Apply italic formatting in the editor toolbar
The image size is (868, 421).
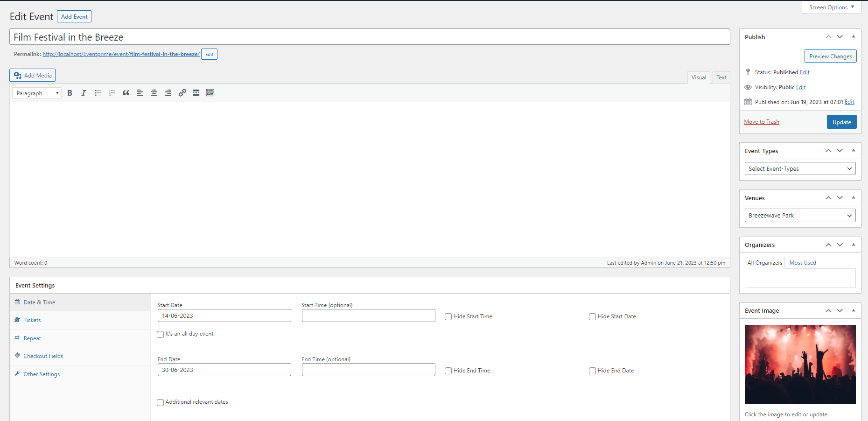coord(84,93)
